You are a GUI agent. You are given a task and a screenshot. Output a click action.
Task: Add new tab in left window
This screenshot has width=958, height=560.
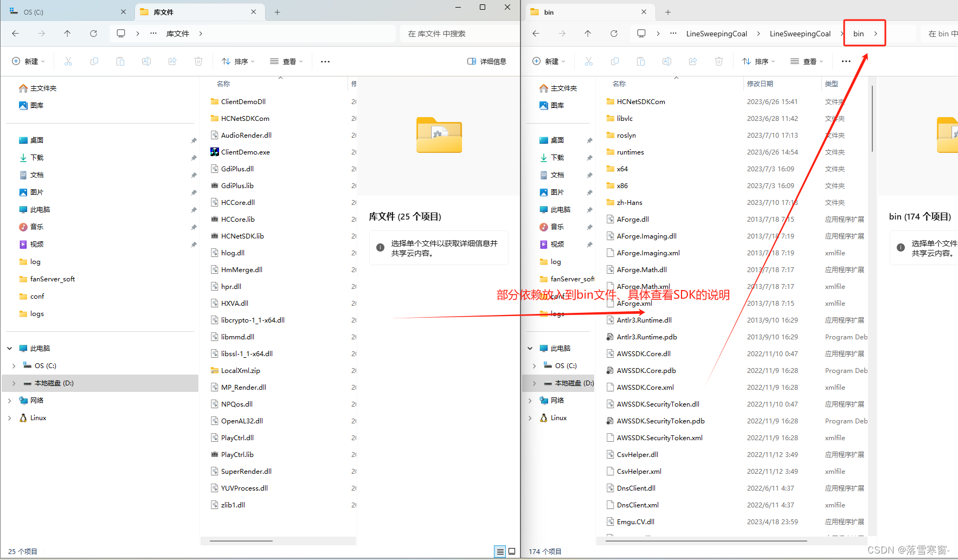click(277, 12)
